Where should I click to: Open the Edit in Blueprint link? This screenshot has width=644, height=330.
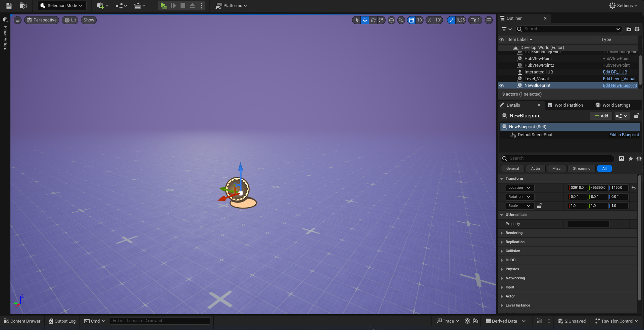[x=624, y=135]
